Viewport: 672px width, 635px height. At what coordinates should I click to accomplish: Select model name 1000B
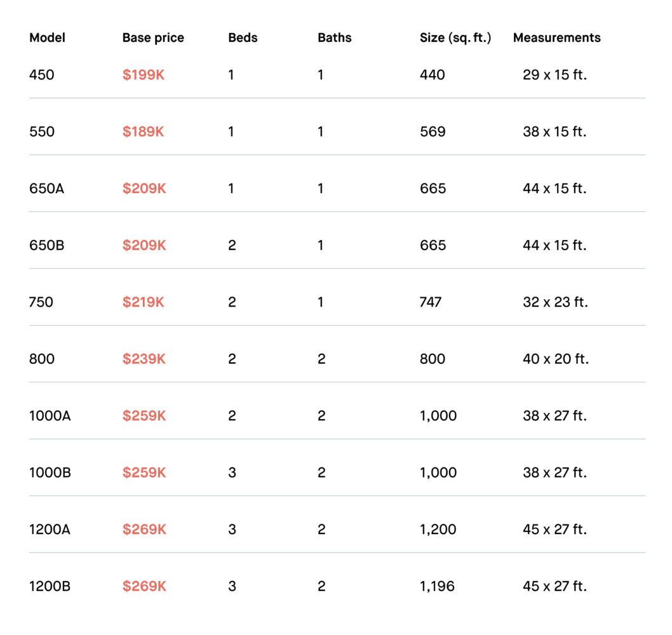[50, 472]
